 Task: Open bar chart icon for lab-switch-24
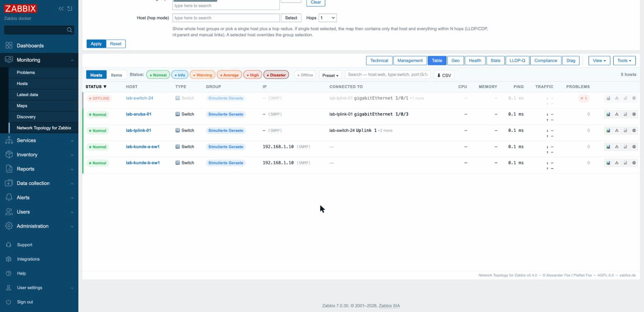tap(608, 98)
